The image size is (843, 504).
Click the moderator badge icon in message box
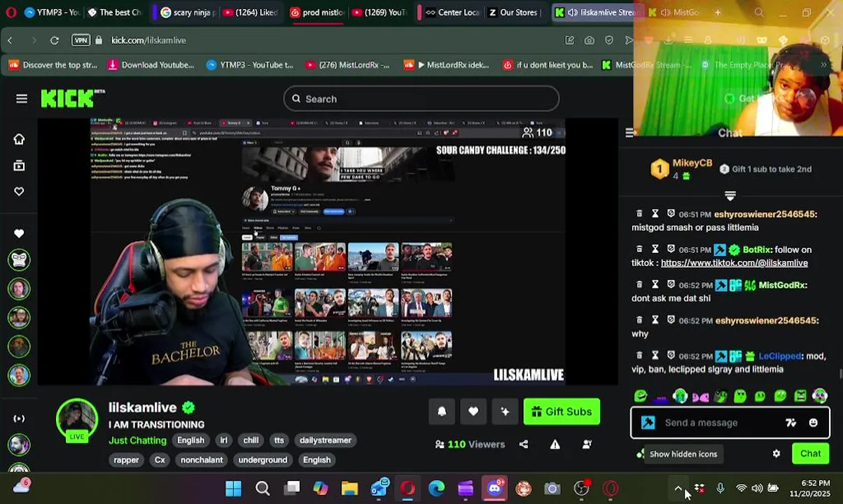(648, 423)
